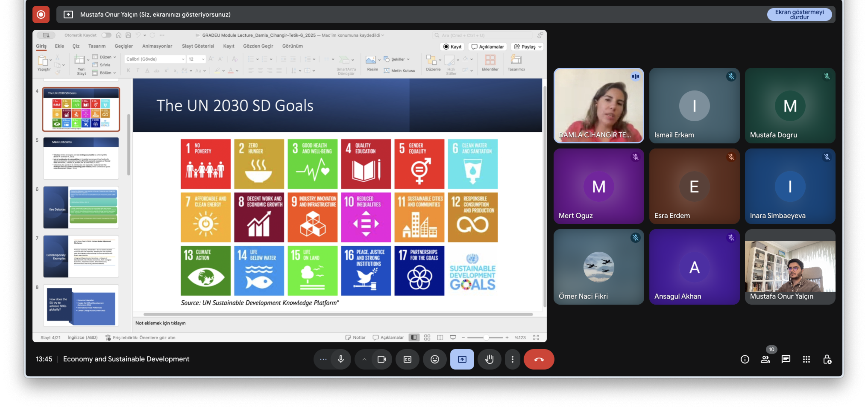Open meeting details info icon
868x409 pixels.
click(x=745, y=359)
